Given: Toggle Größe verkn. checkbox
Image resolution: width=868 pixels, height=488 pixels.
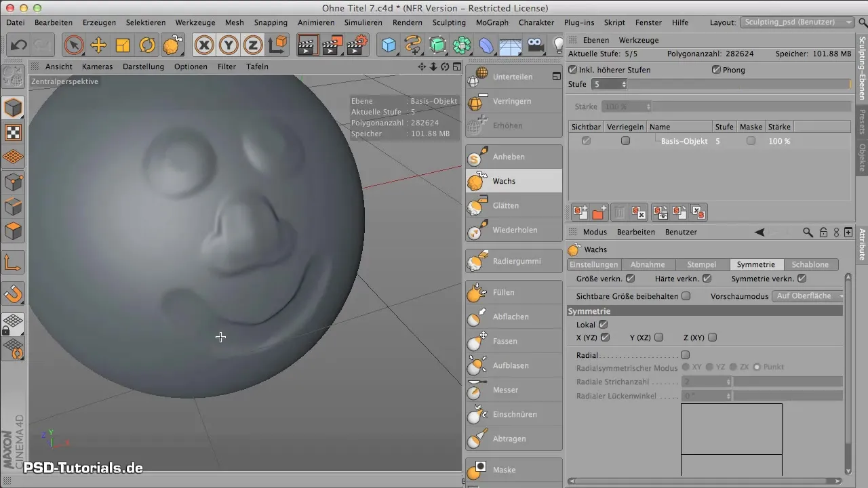Looking at the screenshot, I should click(x=631, y=278).
